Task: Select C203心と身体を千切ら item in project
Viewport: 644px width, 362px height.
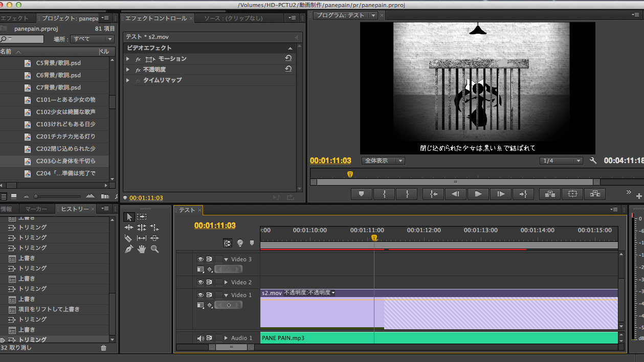Action: (x=65, y=161)
